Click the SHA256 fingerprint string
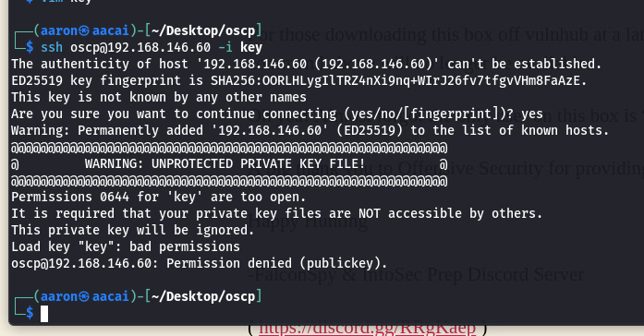Viewport: 644px width, 336px height. tap(398, 81)
